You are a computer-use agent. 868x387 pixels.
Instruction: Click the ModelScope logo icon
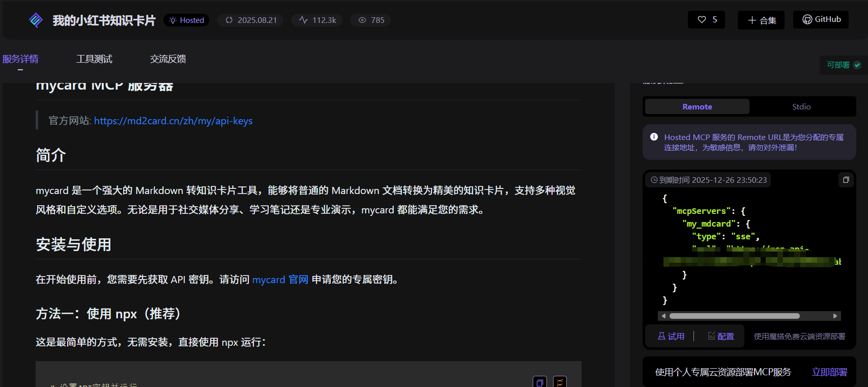tap(36, 20)
